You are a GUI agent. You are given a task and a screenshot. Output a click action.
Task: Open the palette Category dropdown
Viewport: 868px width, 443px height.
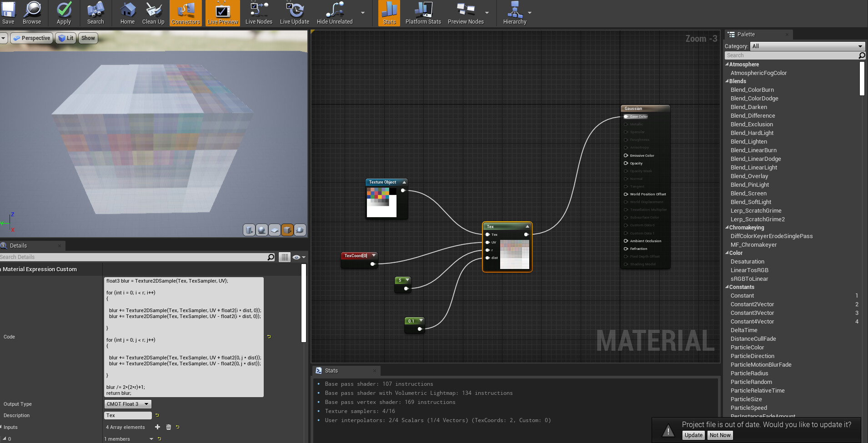click(x=807, y=46)
